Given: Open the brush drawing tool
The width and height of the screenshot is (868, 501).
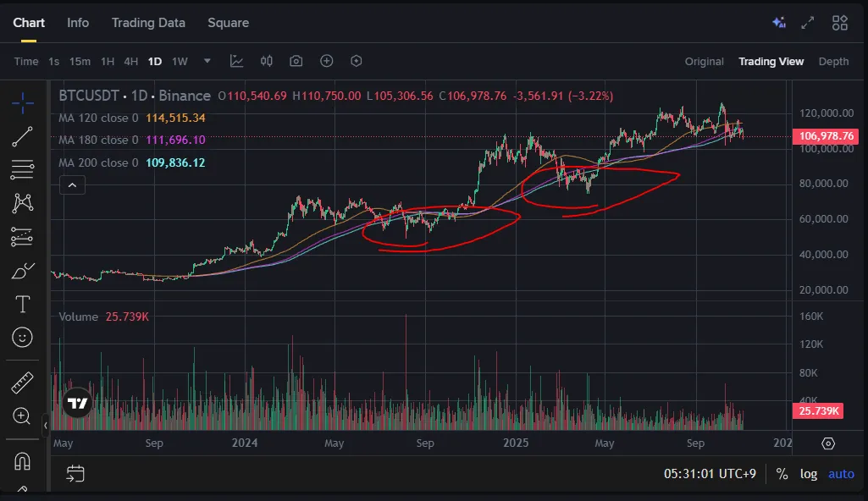Looking at the screenshot, I should [23, 272].
